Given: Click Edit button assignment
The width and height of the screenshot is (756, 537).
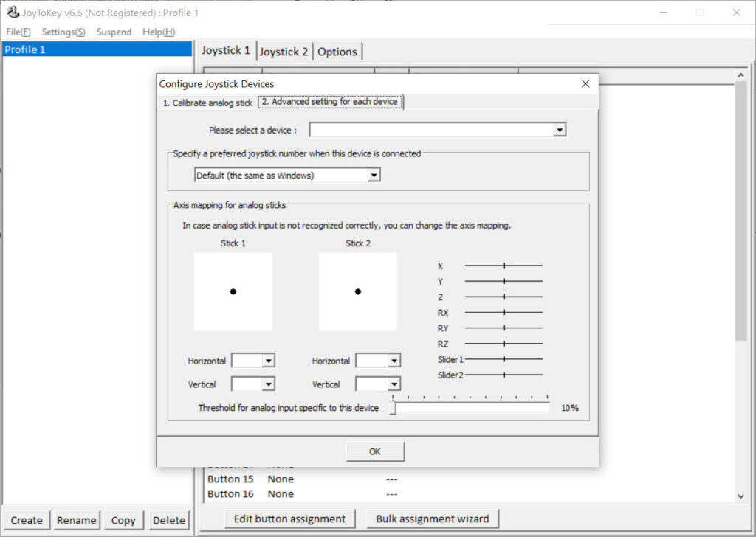Looking at the screenshot, I should 289,519.
